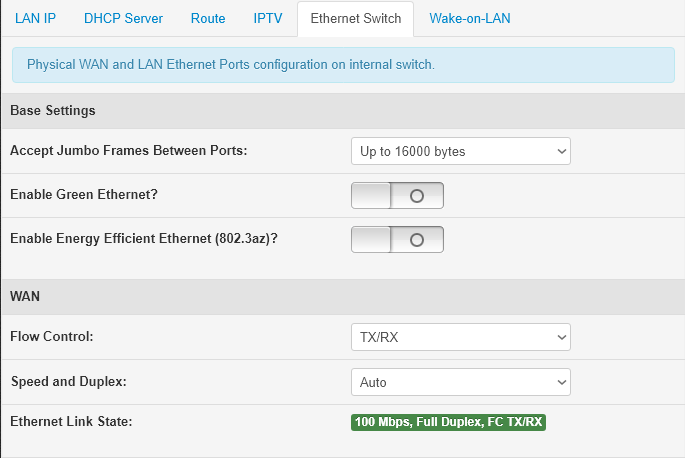Click the Accept Jumbo Frames Between Ports label

click(128, 151)
